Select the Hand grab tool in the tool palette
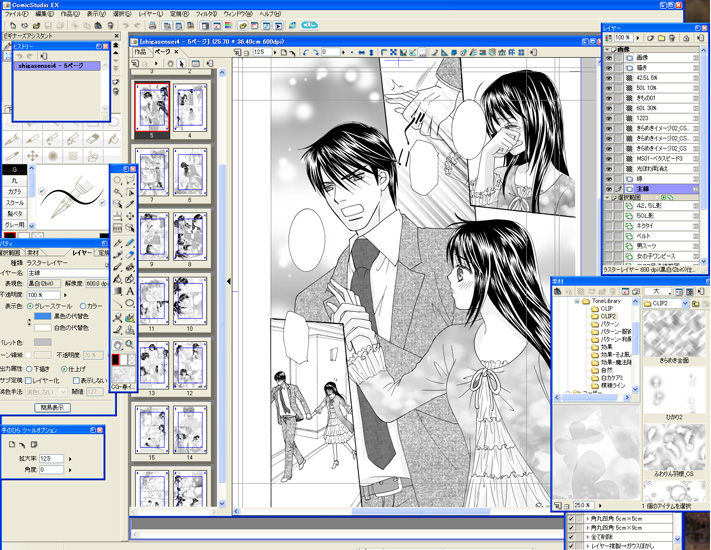 [117, 345]
